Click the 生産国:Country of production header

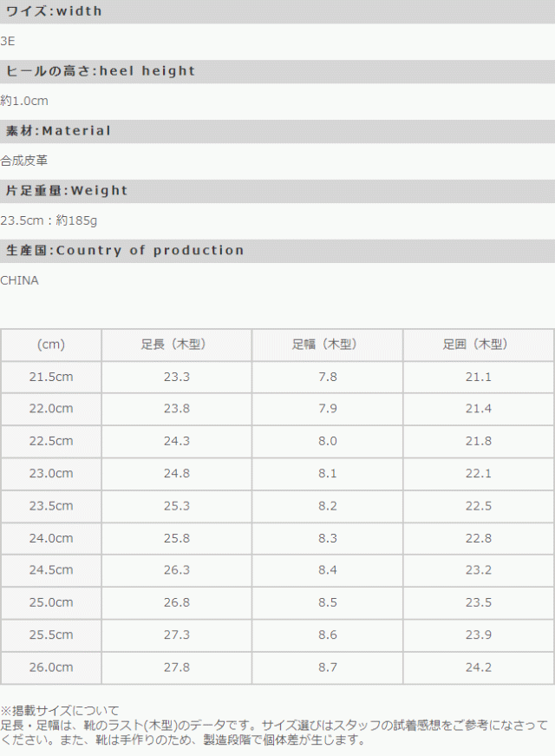pyautogui.click(x=125, y=251)
